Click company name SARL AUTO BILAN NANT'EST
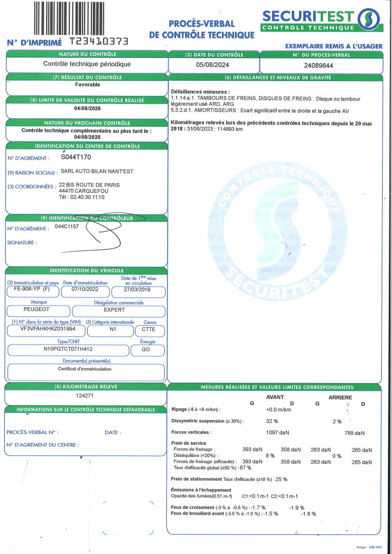 (97, 171)
